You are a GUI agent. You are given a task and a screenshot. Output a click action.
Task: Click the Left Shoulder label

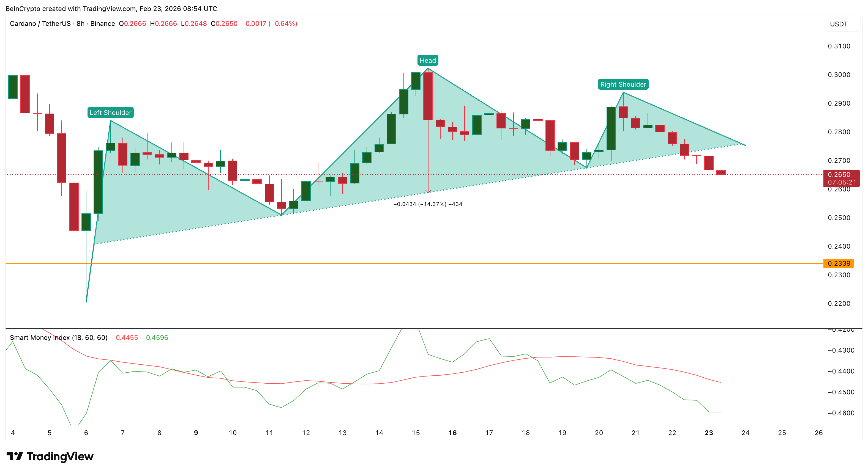click(x=111, y=113)
